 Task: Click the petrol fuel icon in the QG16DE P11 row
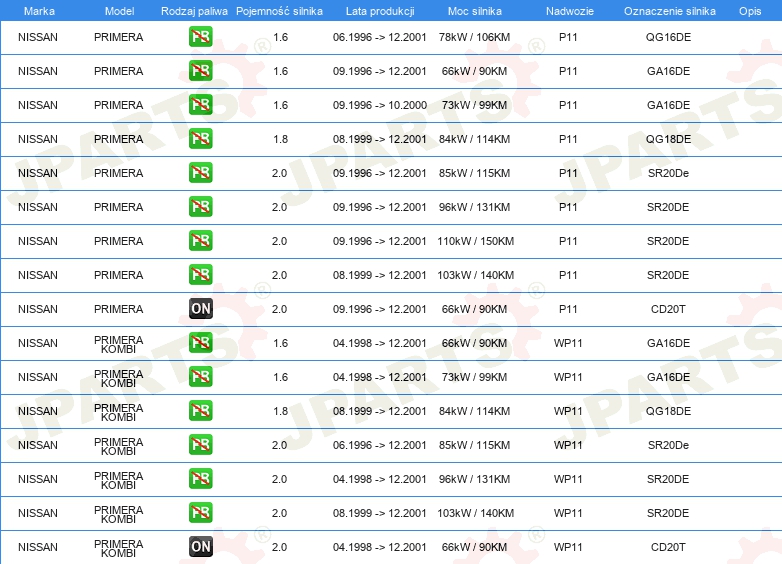pos(200,37)
